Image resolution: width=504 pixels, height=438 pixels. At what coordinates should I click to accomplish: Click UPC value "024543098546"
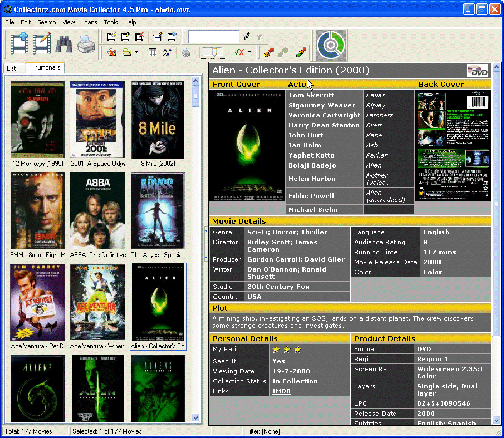coord(443,403)
